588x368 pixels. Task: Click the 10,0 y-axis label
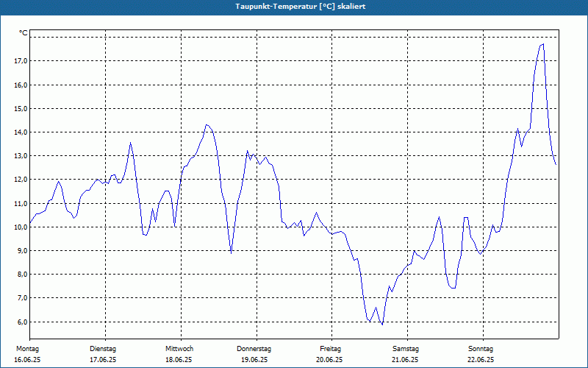[x=21, y=227]
